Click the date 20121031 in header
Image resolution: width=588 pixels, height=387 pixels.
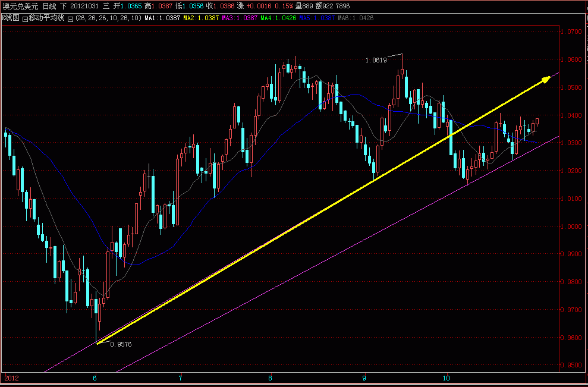pos(85,7)
